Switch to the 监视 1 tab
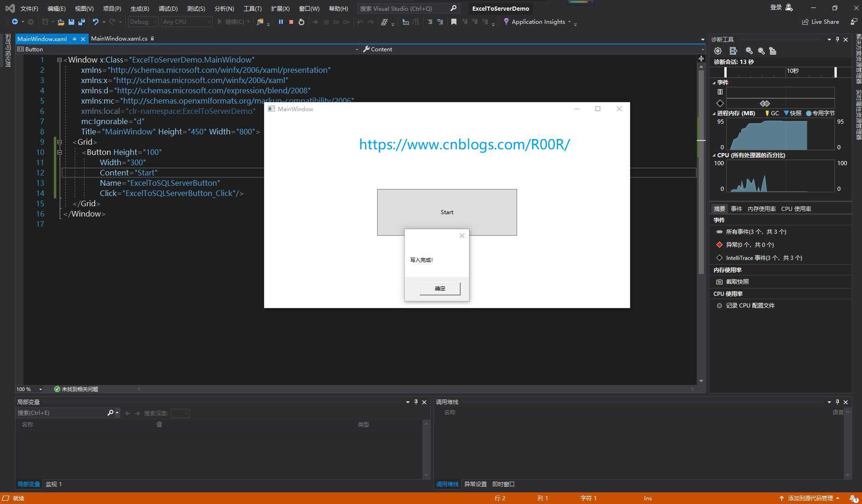 (x=54, y=484)
